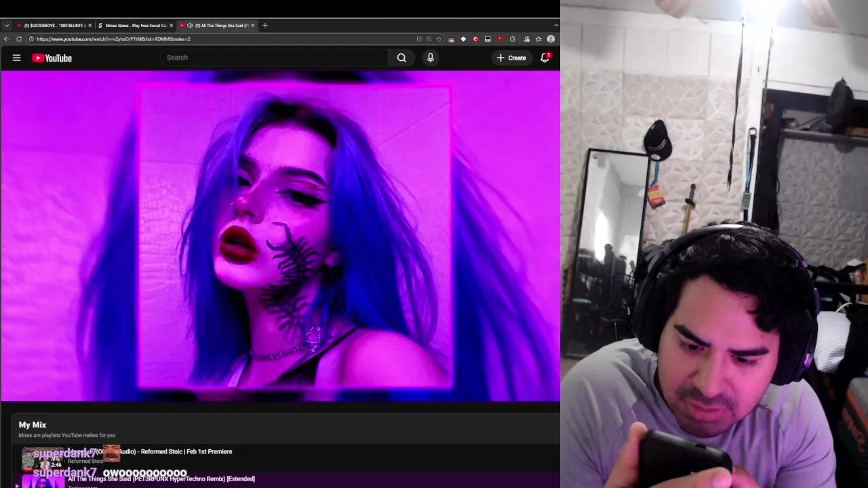Reload the page with the refresh icon

19,39
